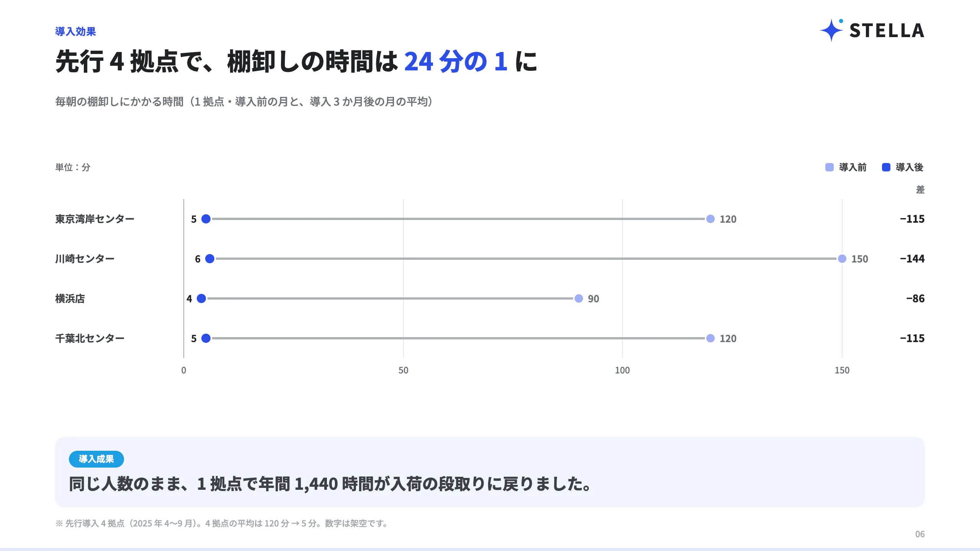Click the dark dot in 川崎センター row
Image resolution: width=980 pixels, height=551 pixels.
(210, 259)
